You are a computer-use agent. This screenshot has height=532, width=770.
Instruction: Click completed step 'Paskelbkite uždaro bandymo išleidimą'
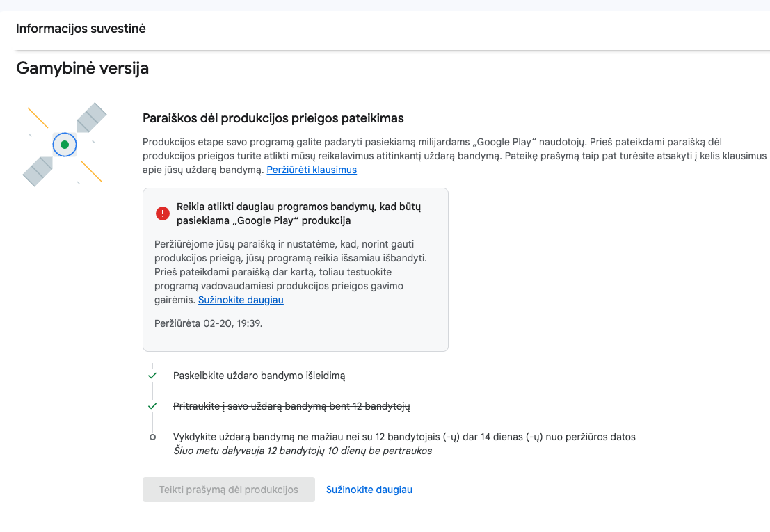point(259,376)
